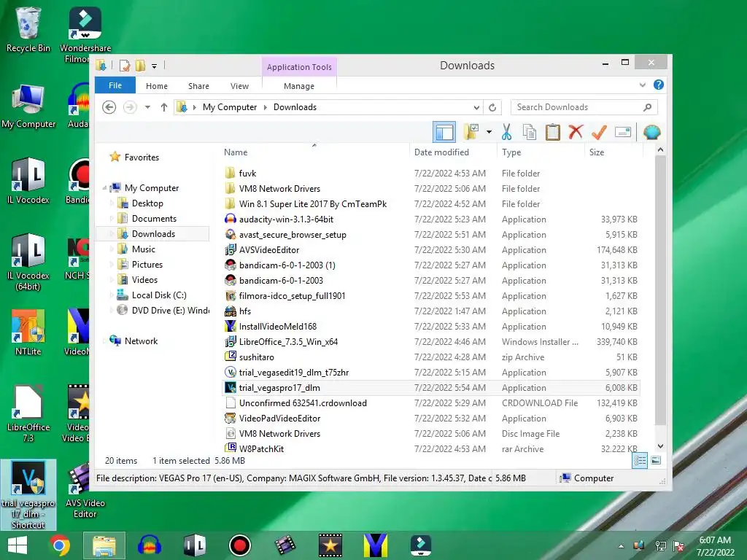The height and width of the screenshot is (560, 747).
Task: Select Documents in navigation pane
Action: (x=154, y=219)
